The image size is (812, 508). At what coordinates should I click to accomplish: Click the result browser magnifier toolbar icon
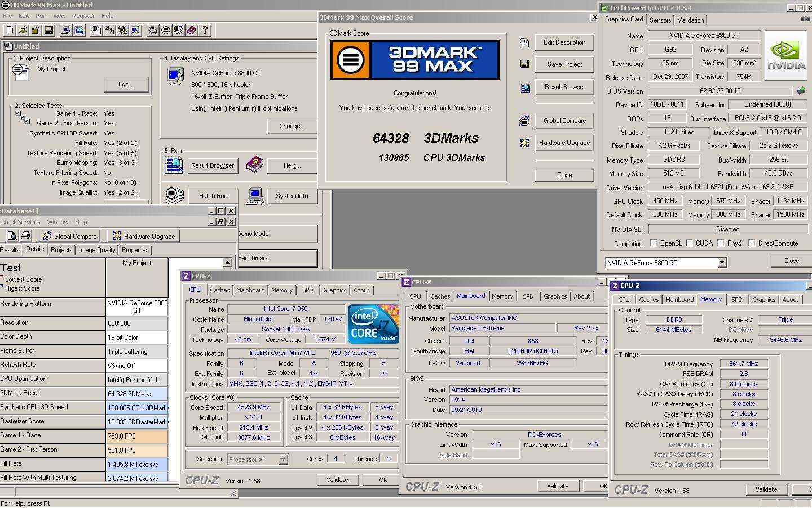point(79,30)
